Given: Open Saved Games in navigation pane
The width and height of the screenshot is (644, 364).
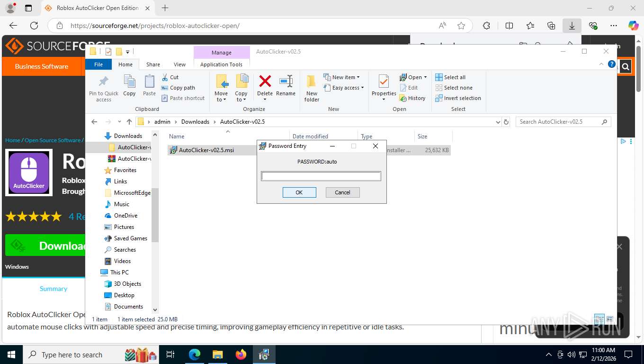Looking at the screenshot, I should (131, 238).
